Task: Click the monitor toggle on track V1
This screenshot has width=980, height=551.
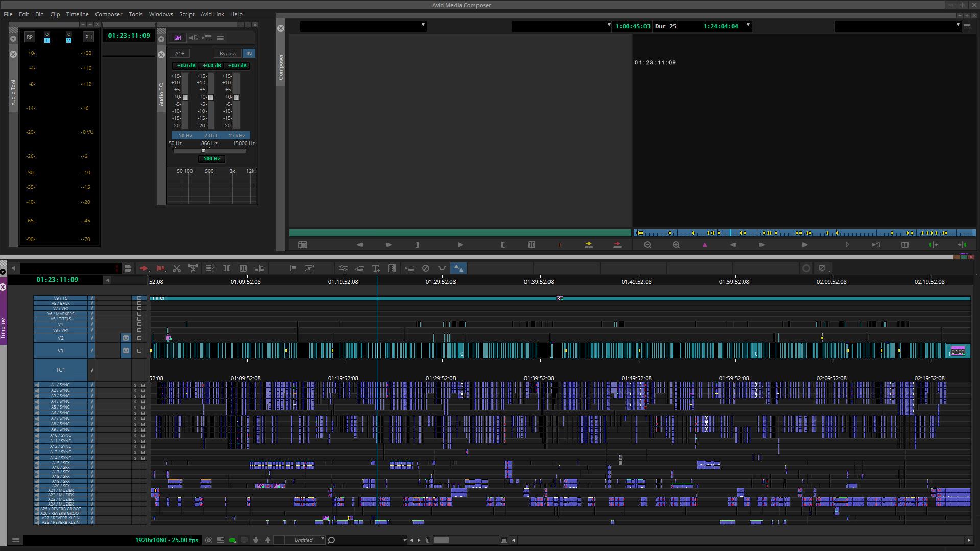Action: coord(126,351)
